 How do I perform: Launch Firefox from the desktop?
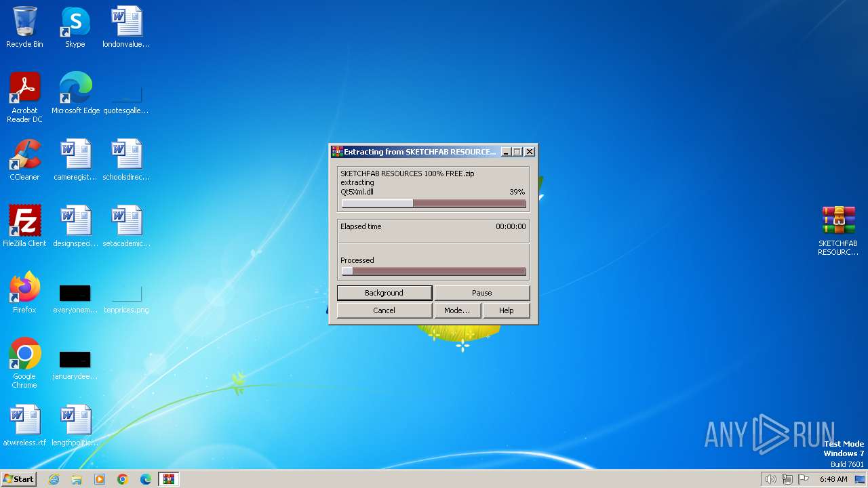coord(24,293)
